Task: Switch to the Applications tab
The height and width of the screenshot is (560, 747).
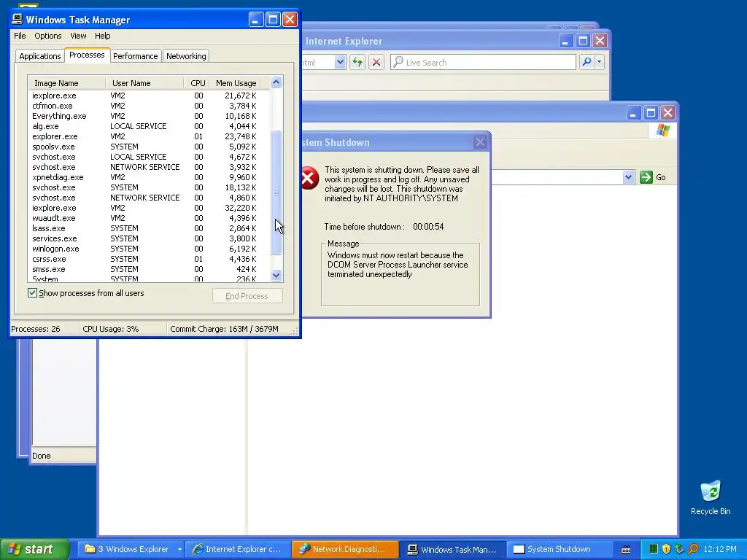Action: click(39, 56)
